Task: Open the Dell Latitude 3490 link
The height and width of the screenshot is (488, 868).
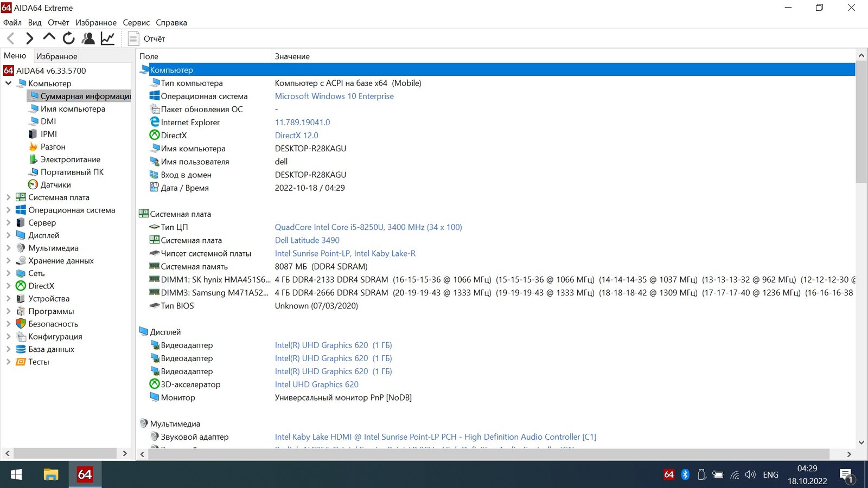Action: (x=307, y=240)
